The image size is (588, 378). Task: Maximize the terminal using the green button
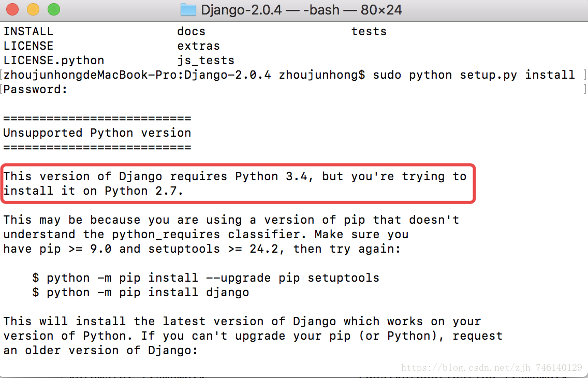point(54,9)
